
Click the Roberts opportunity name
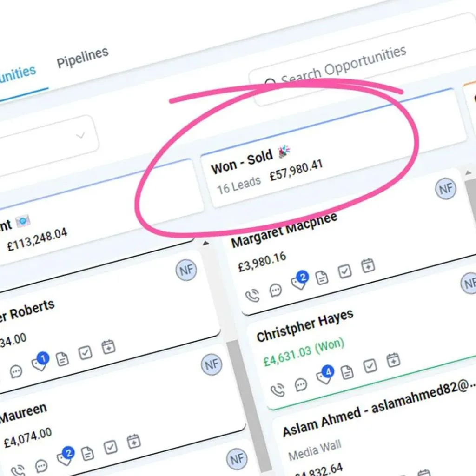coord(26,312)
